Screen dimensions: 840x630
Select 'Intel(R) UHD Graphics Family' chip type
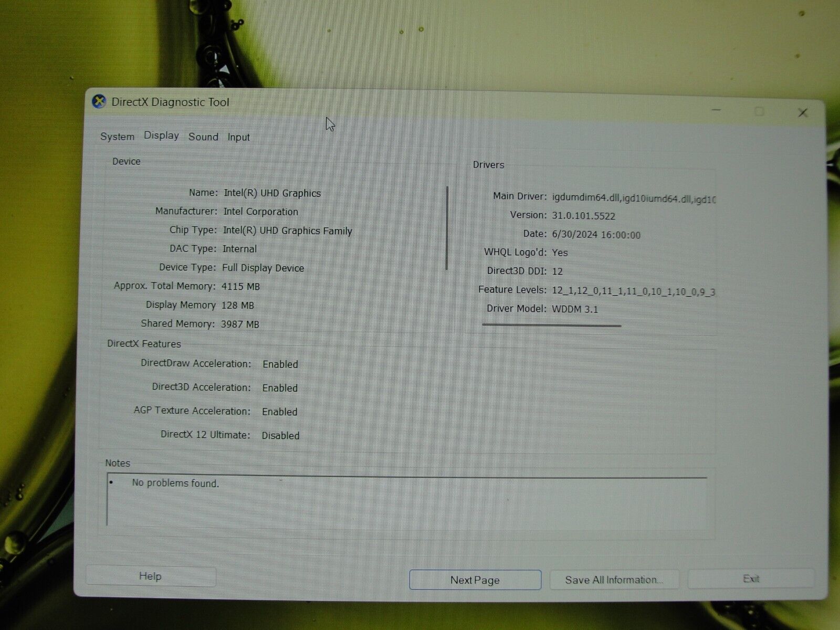coord(287,230)
